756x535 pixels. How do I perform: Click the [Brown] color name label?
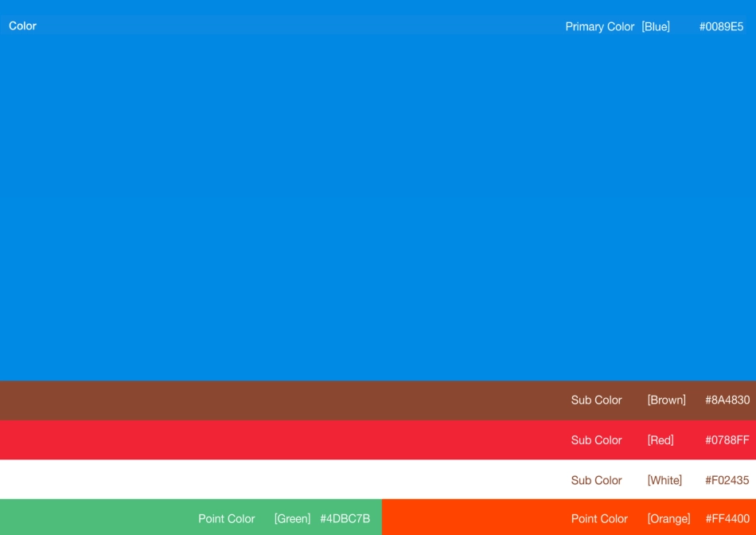(x=666, y=400)
